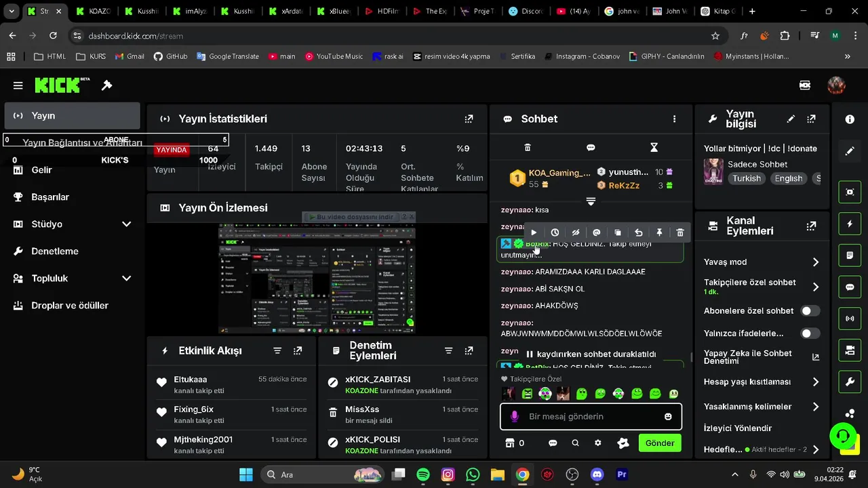Click the reply arrow icon in the message toolbar

point(638,232)
